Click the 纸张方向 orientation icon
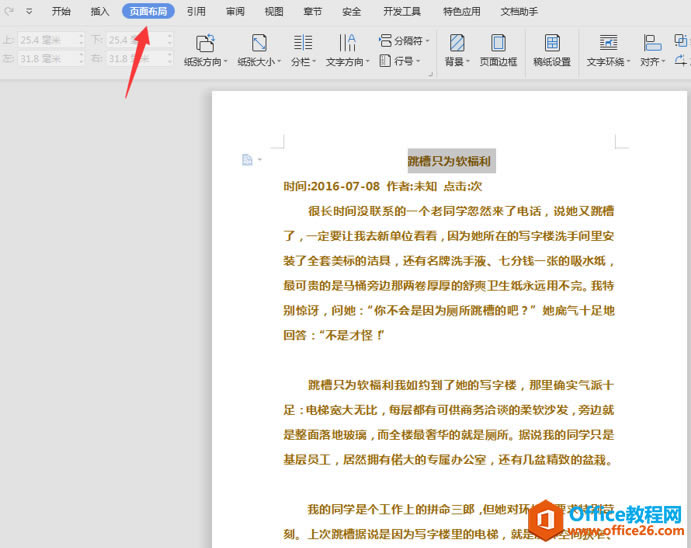Screen dimensions: 691x548 (205, 43)
